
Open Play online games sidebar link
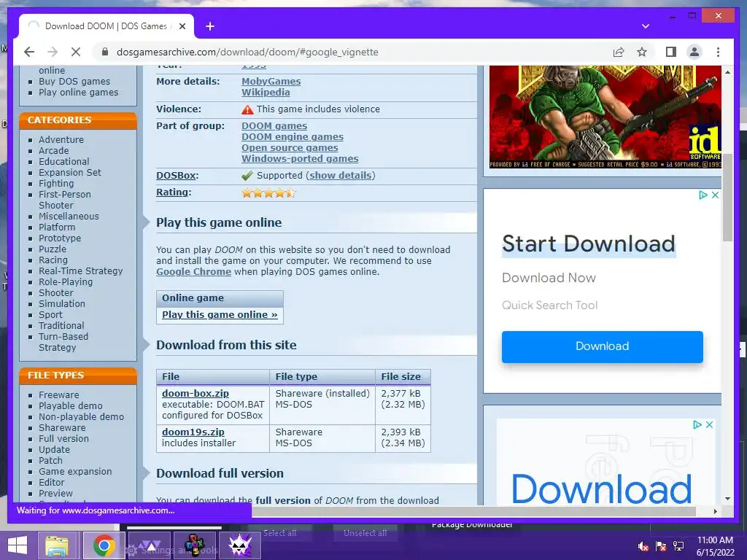coord(78,93)
